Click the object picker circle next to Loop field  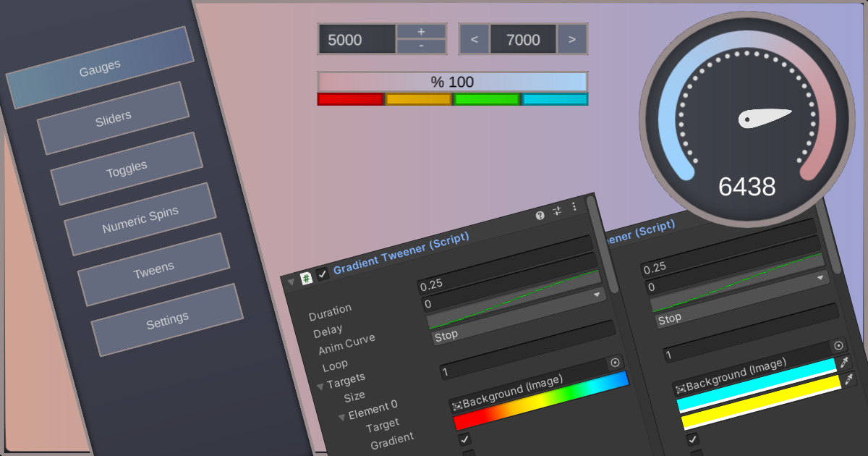pyautogui.click(x=615, y=361)
